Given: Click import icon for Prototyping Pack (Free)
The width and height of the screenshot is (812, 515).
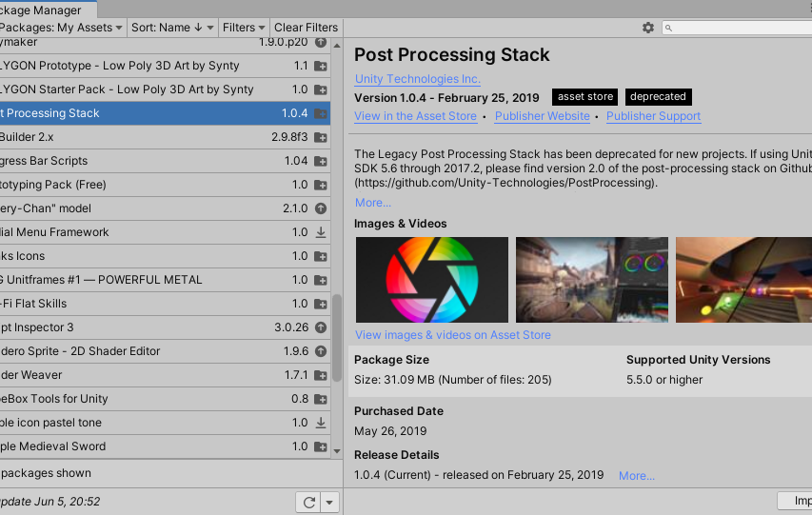Looking at the screenshot, I should point(321,185).
